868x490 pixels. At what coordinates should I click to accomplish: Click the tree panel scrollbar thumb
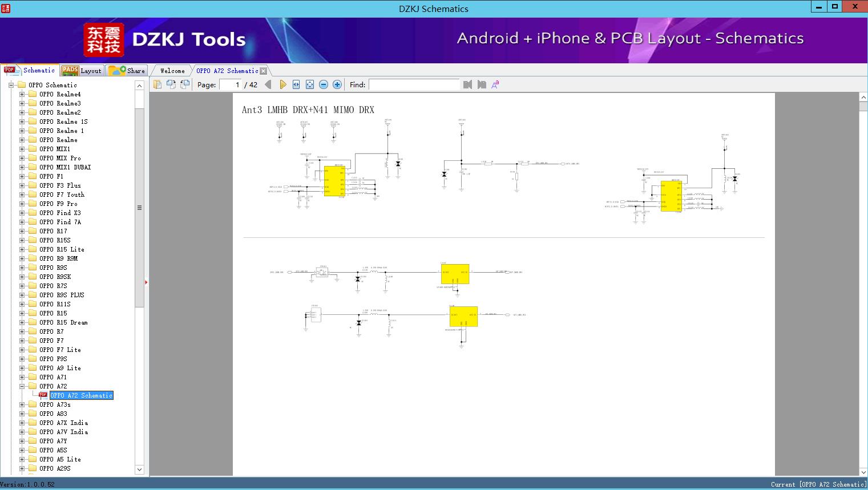point(139,208)
